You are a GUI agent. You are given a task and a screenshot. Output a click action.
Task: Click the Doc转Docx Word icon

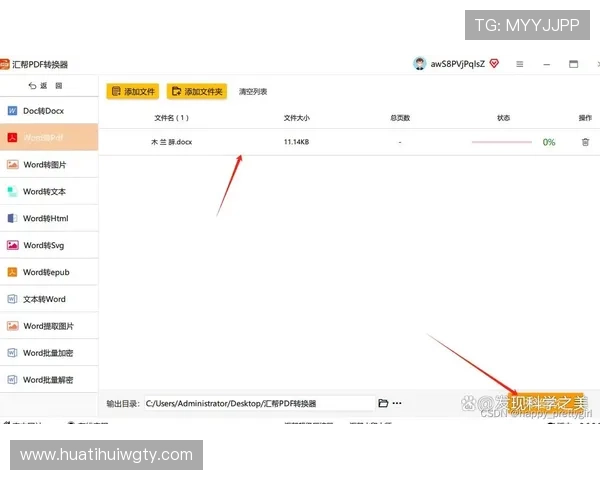12,111
